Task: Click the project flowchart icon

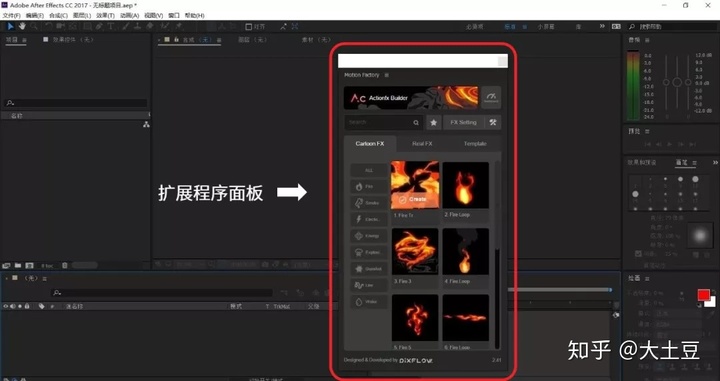Action: 146,124
